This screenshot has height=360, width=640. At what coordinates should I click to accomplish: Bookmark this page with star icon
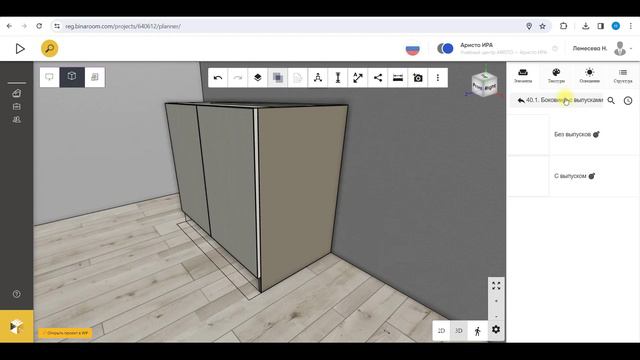pos(542,26)
